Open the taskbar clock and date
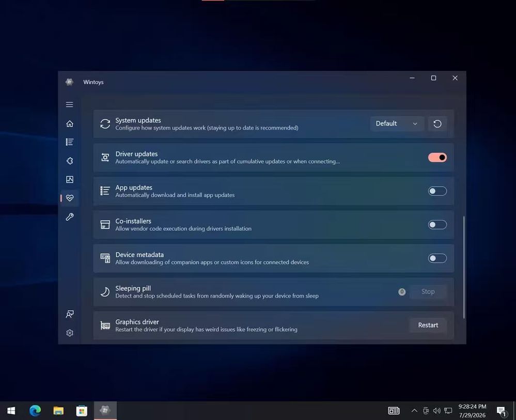This screenshot has height=420, width=516. point(472,411)
